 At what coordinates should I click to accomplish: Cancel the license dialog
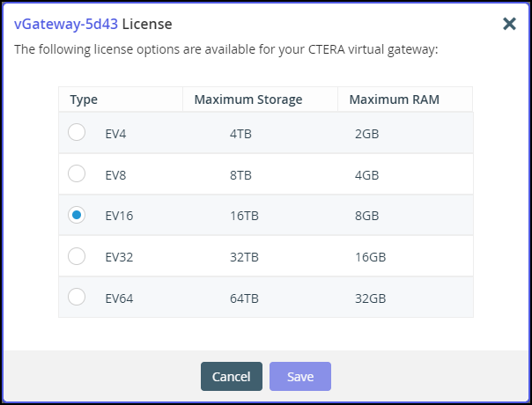232,376
